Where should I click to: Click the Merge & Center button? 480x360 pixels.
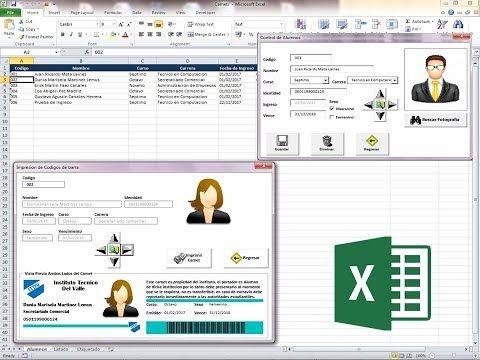pos(206,34)
